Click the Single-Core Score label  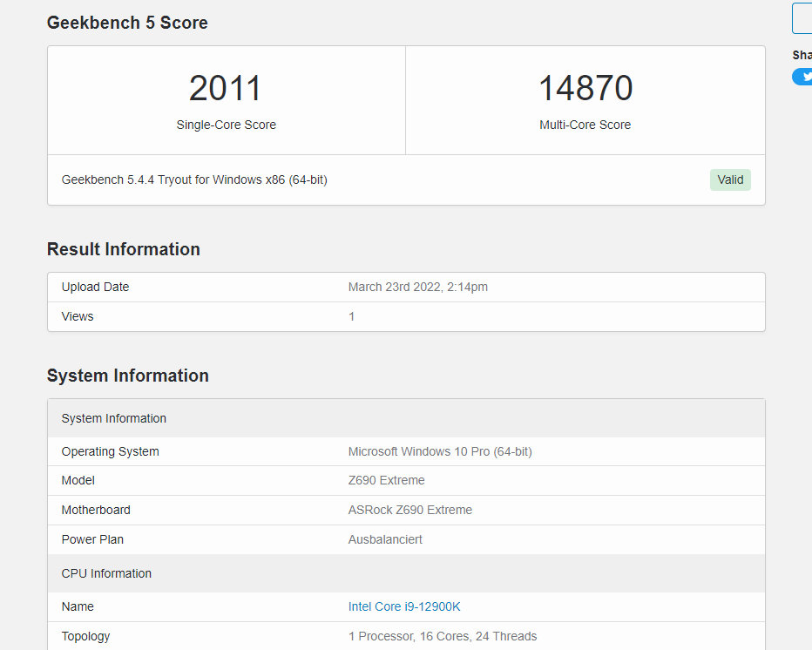(227, 125)
